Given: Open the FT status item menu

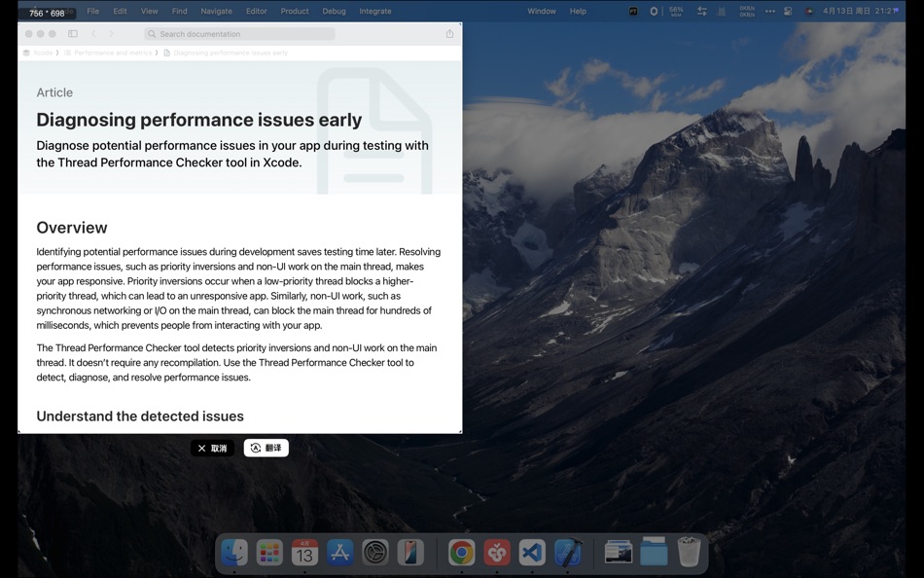Looking at the screenshot, I should click(x=632, y=11).
